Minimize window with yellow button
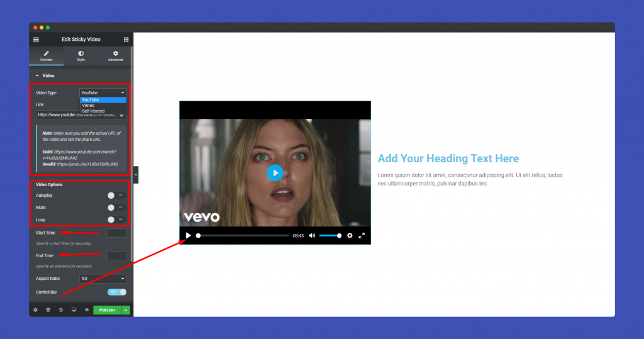Screen dimensions: 644x339 click(x=42, y=28)
